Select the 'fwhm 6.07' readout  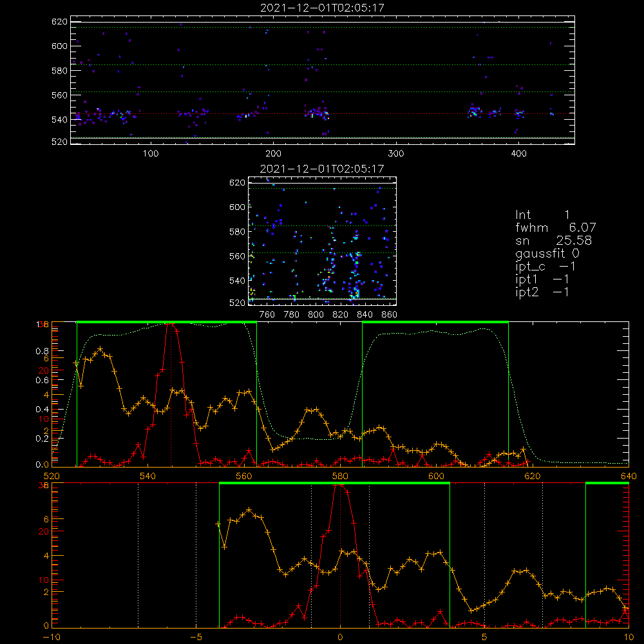coord(555,227)
